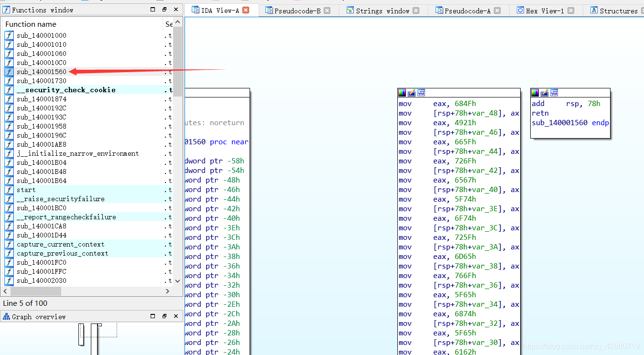Click color icon on mov eax, 684Fh node
This screenshot has width=644, height=355.
pos(402,93)
